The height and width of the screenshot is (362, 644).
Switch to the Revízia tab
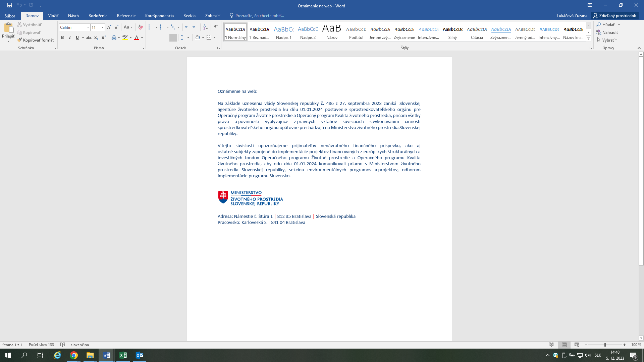pyautogui.click(x=190, y=16)
